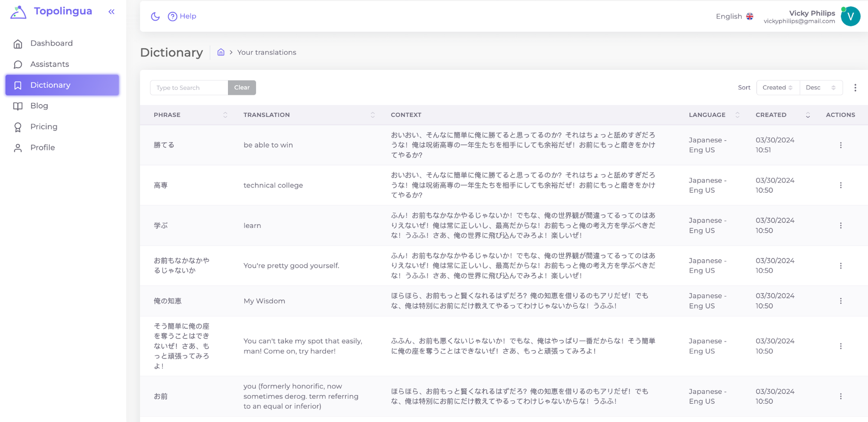Focus the Type to Search field
Viewport: 868px width, 422px height.
pos(189,88)
